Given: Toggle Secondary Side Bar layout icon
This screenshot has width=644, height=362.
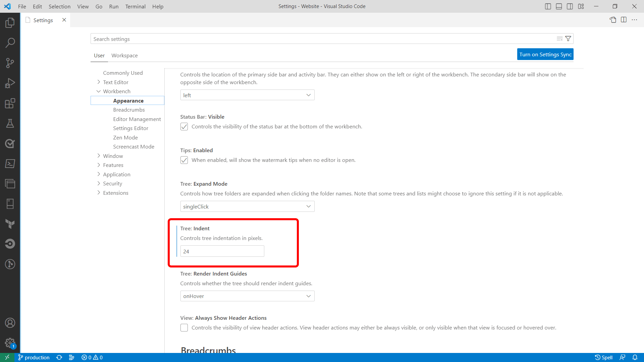Looking at the screenshot, I should (x=570, y=6).
